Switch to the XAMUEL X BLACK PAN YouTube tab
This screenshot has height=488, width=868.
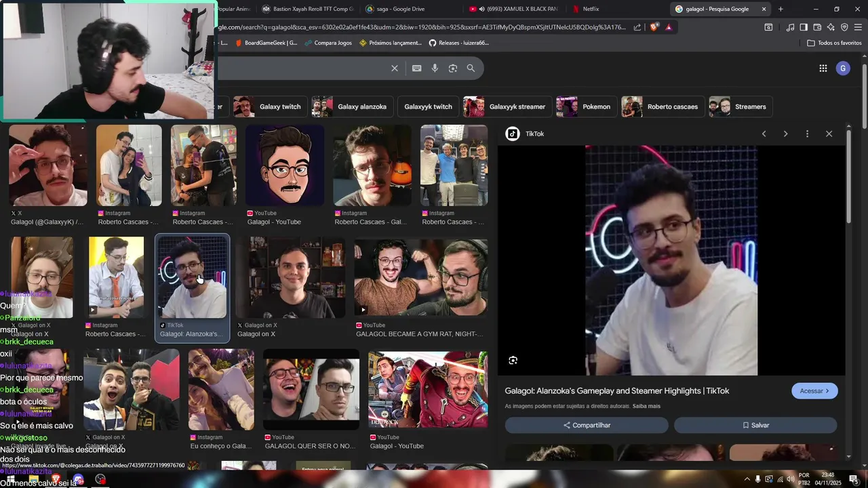pyautogui.click(x=513, y=9)
